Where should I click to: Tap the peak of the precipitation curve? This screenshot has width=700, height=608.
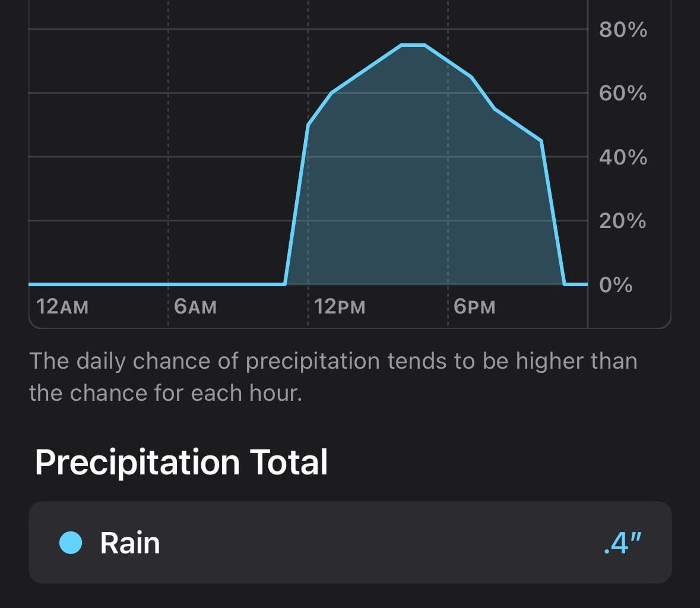(413, 45)
